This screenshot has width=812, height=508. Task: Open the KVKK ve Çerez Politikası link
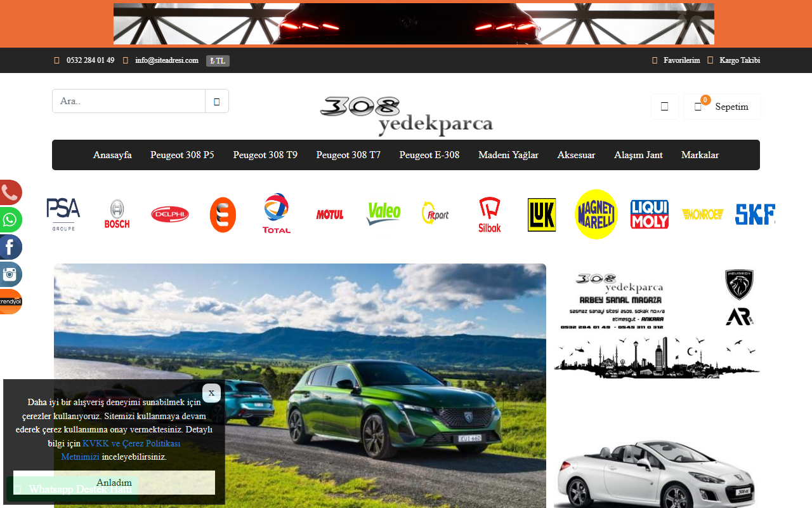[121, 450]
